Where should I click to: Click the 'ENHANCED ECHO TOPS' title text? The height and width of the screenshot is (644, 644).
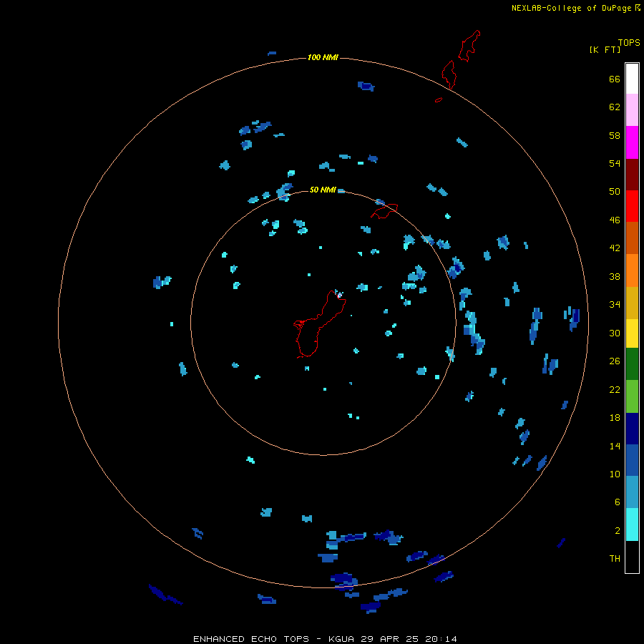251,639
